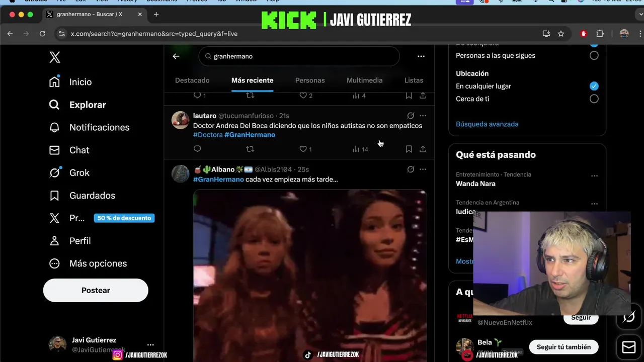Bookmark page with star icon
Image resolution: width=644 pixels, height=362 pixels.
pyautogui.click(x=561, y=34)
